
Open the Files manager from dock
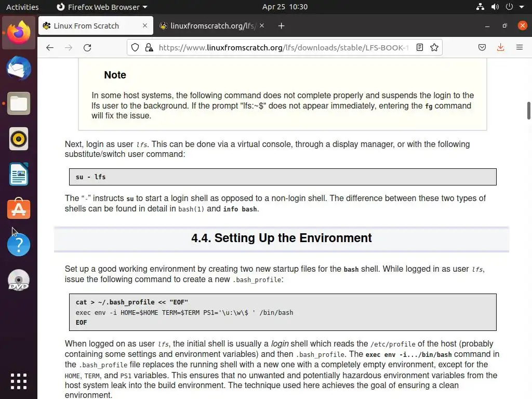point(19,103)
